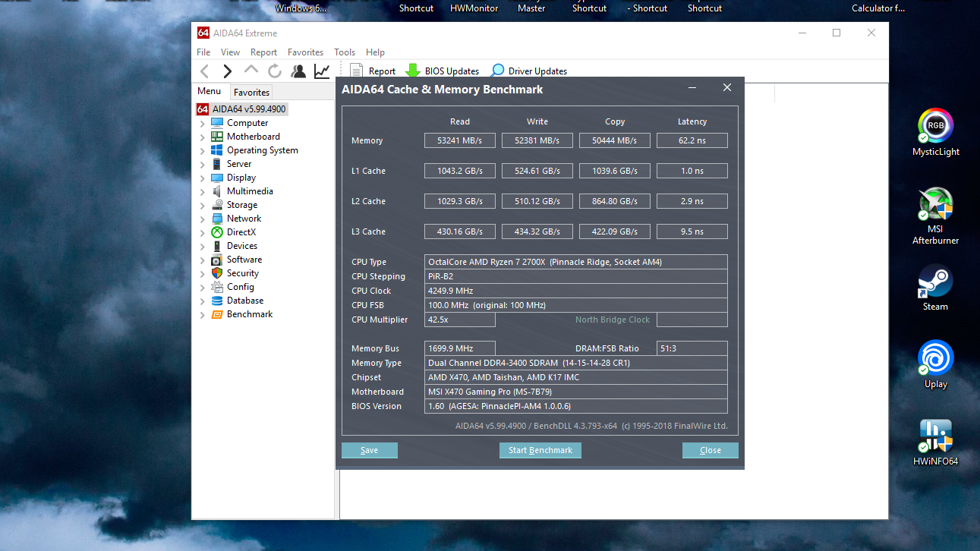Select the Multimedia speaker icon
This screenshot has height=551, width=980.
(217, 191)
